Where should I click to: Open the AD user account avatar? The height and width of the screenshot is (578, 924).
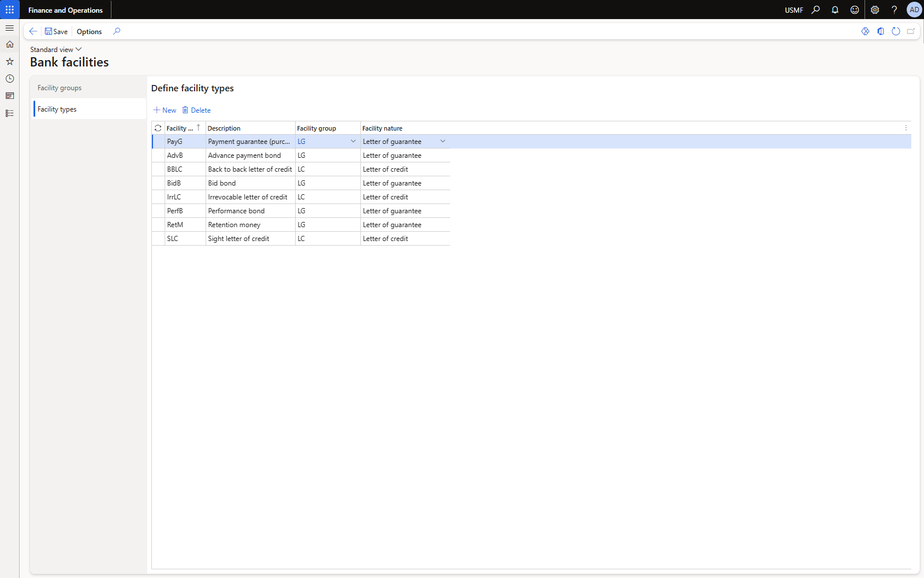click(x=914, y=10)
